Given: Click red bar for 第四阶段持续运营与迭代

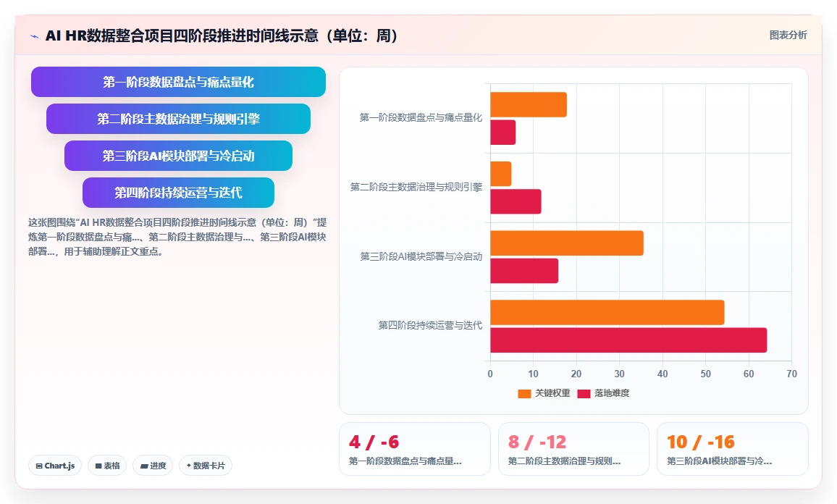Looking at the screenshot, I should [x=628, y=340].
